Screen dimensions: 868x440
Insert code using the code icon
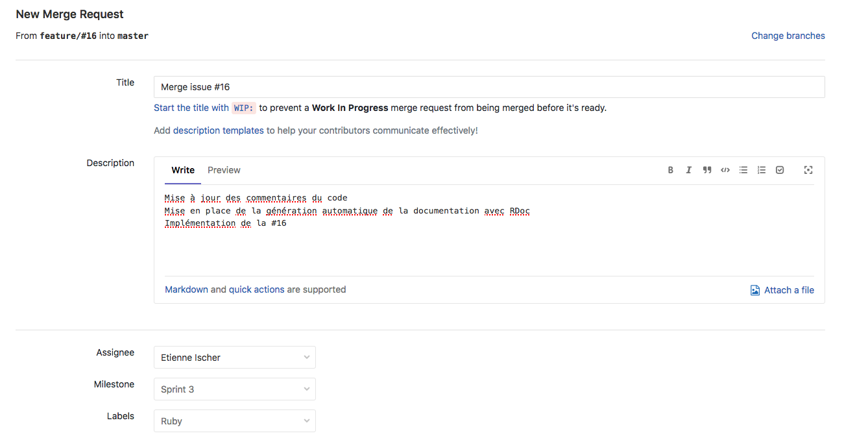click(x=725, y=170)
